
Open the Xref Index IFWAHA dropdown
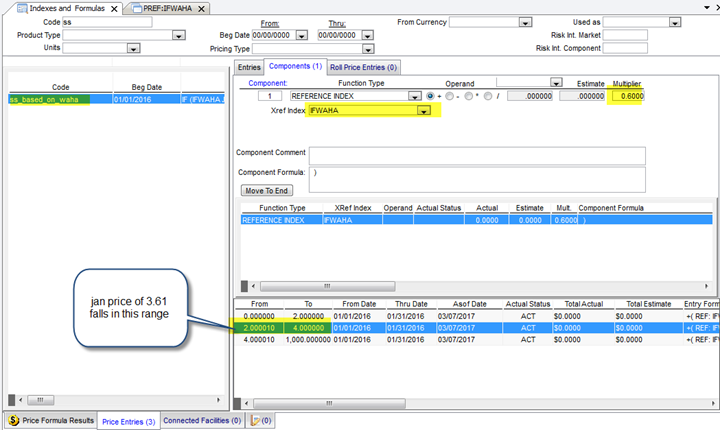point(424,111)
